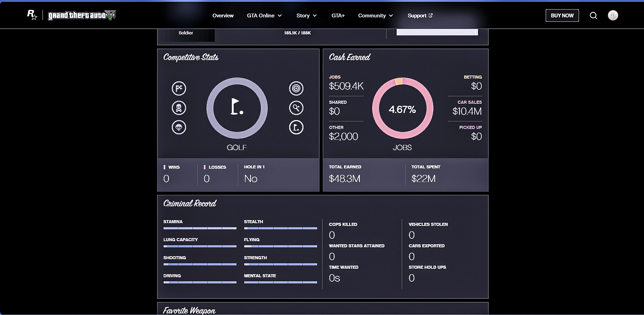The width and height of the screenshot is (644, 315).
Task: Click the BUY NOW button
Action: tap(562, 16)
